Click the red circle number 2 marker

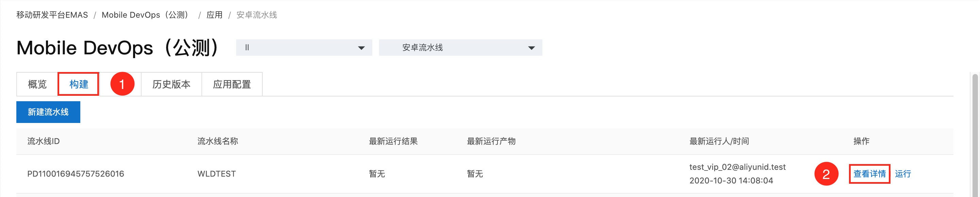(826, 174)
